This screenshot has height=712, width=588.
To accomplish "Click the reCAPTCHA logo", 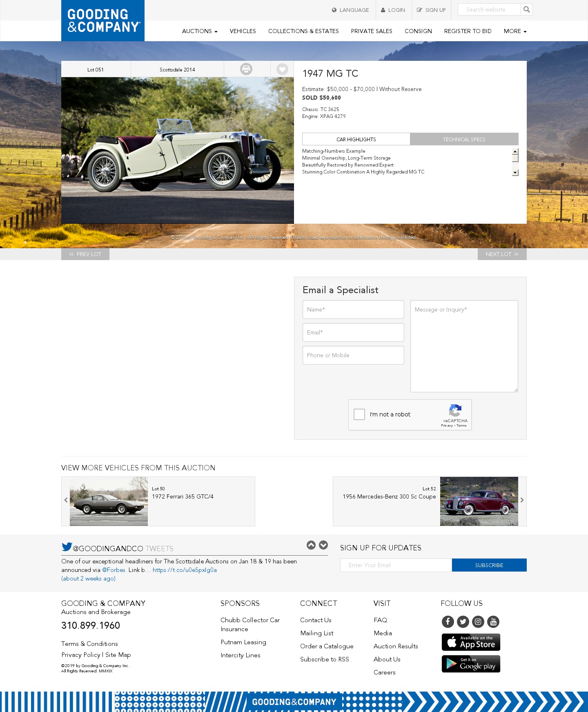I will tap(455, 410).
